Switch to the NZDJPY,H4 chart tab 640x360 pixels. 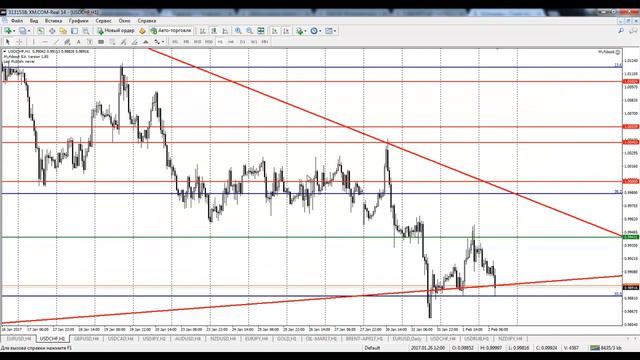[510, 339]
